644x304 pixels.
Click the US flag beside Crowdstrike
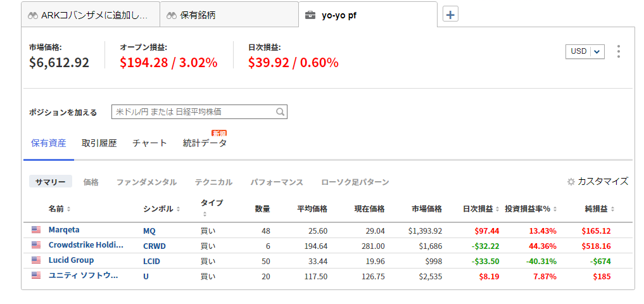click(36, 245)
